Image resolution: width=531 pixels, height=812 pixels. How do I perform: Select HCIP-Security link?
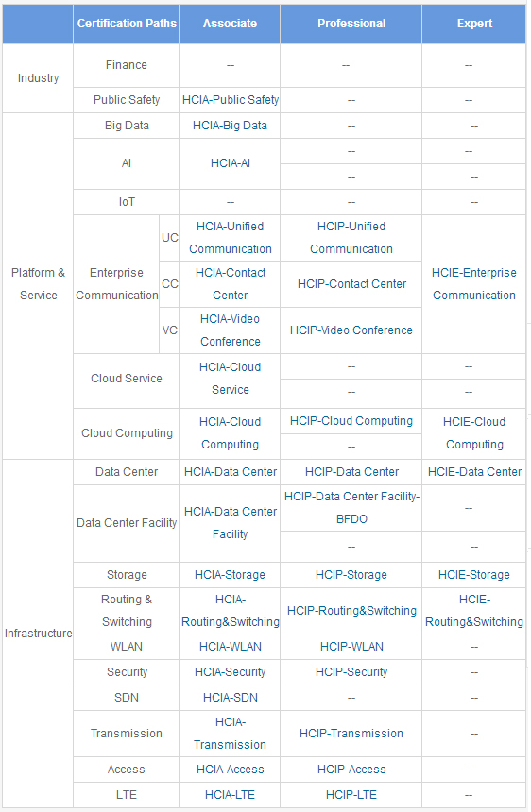351,672
